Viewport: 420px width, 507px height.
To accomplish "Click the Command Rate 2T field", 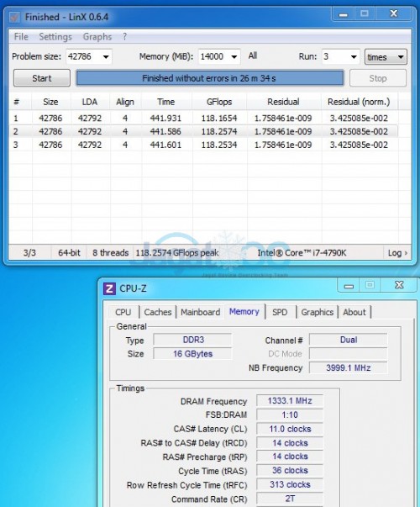I will pos(290,499).
